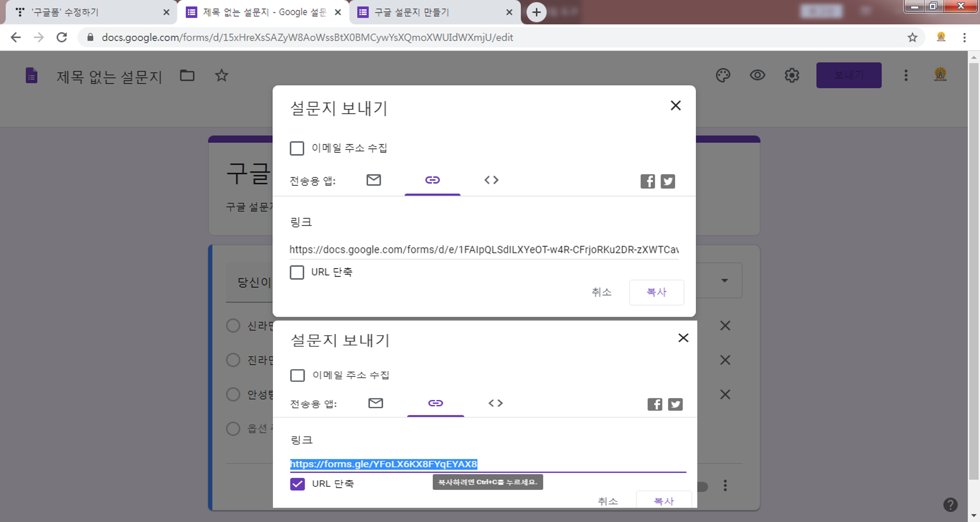Click 복사 in the lower dialog
This screenshot has width=980, height=522.
pyautogui.click(x=664, y=500)
